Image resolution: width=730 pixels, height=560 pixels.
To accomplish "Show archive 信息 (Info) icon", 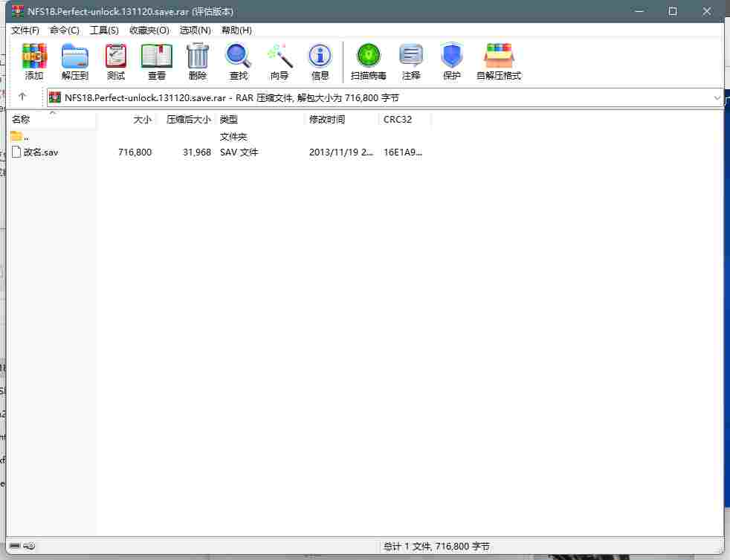I will point(320,62).
